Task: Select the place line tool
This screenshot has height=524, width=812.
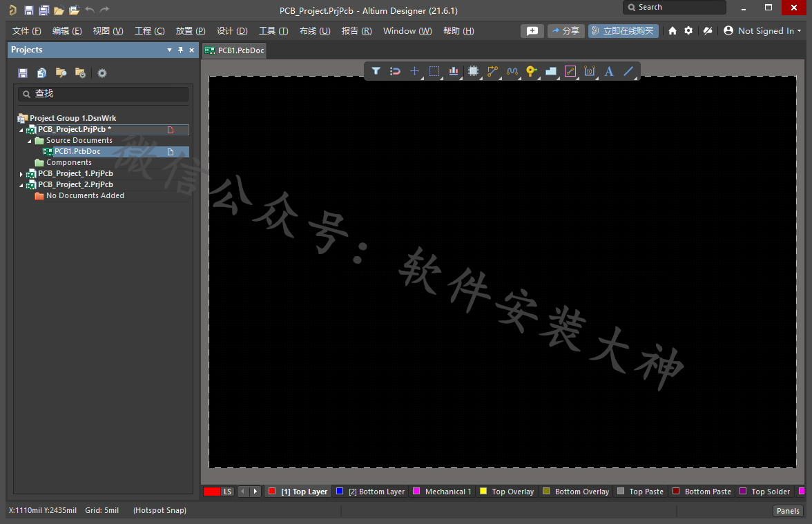Action: pyautogui.click(x=628, y=71)
